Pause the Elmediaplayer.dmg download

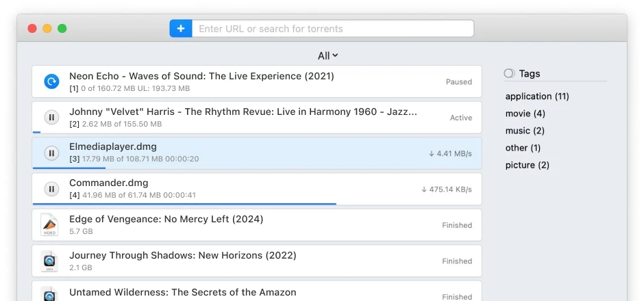[51, 153]
